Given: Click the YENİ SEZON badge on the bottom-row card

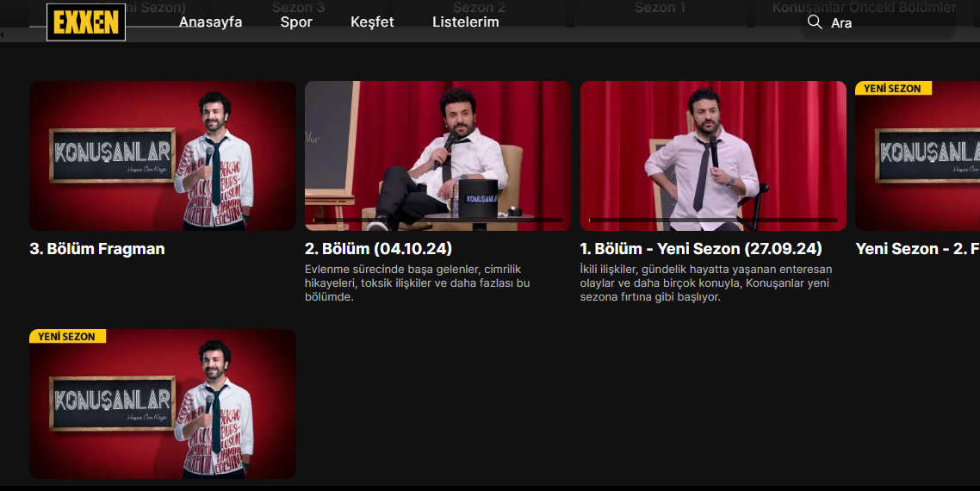Looking at the screenshot, I should [67, 337].
